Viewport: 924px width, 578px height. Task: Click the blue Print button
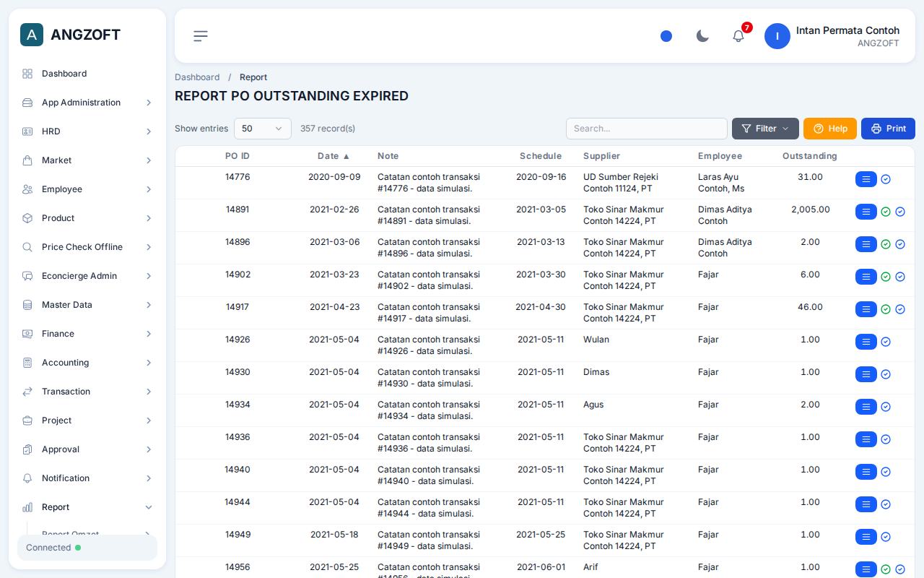pyautogui.click(x=888, y=129)
